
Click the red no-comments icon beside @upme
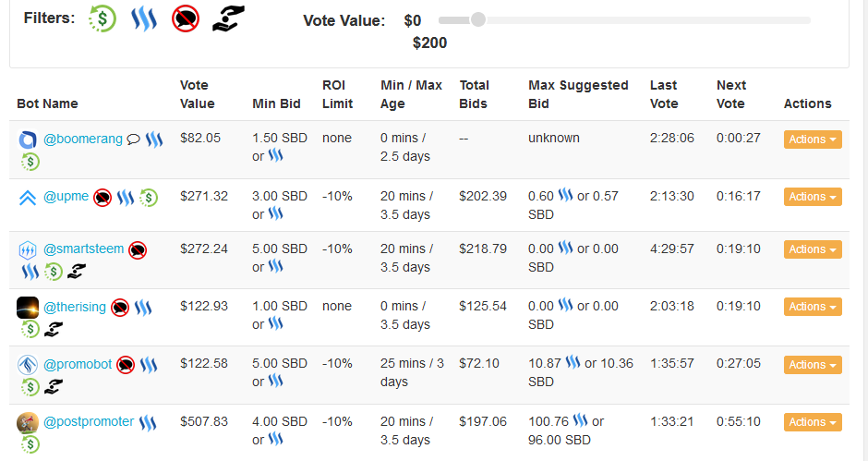(x=102, y=197)
